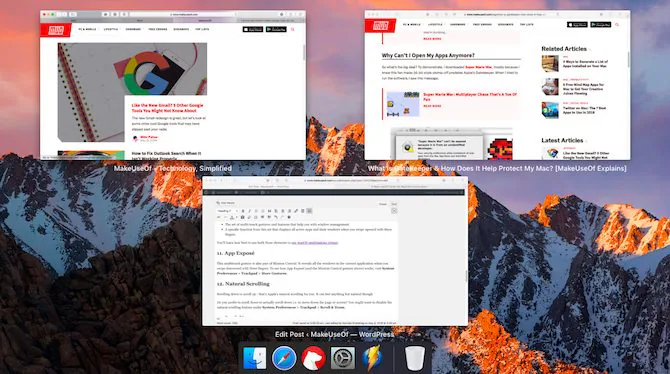Expand PC & Mobile menu in left window

point(88,29)
